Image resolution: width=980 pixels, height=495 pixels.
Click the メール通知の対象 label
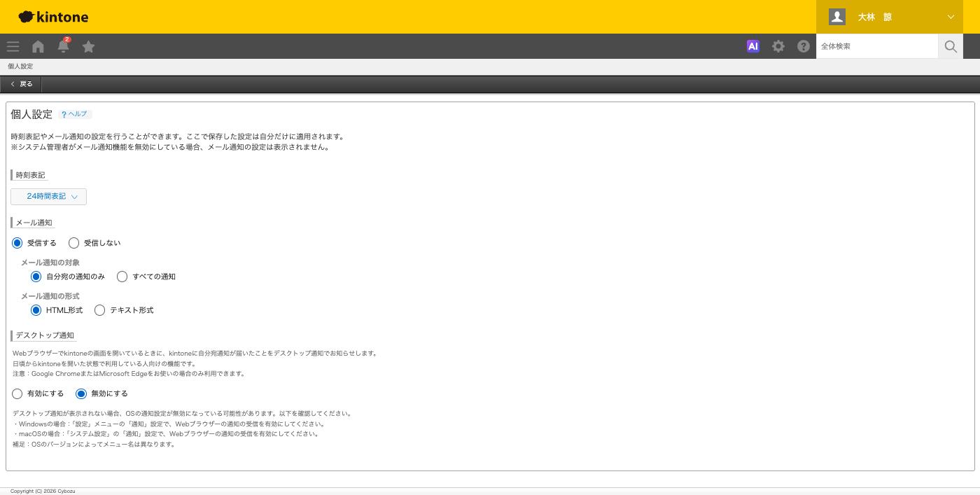[50, 263]
